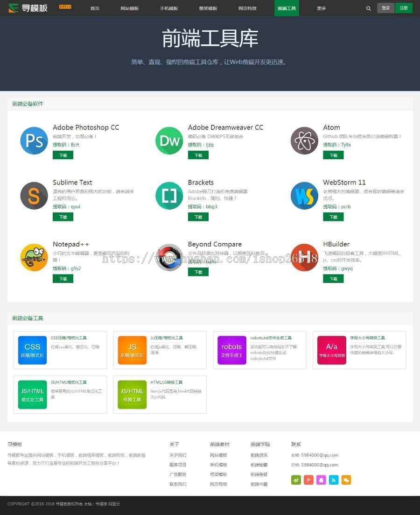420x515 pixels.
Task: Click the WebStorm 11 title
Action: pos(344,182)
